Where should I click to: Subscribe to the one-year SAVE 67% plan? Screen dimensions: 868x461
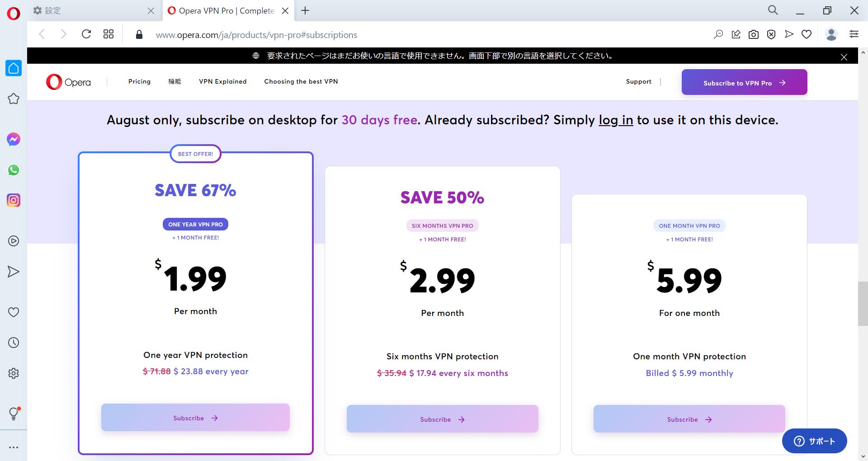point(195,418)
